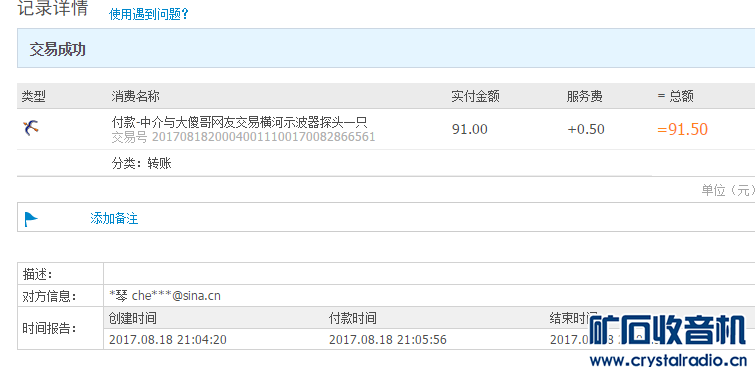The height and width of the screenshot is (373, 755).
Task: Click the blue flag note icon
Action: [x=31, y=219]
